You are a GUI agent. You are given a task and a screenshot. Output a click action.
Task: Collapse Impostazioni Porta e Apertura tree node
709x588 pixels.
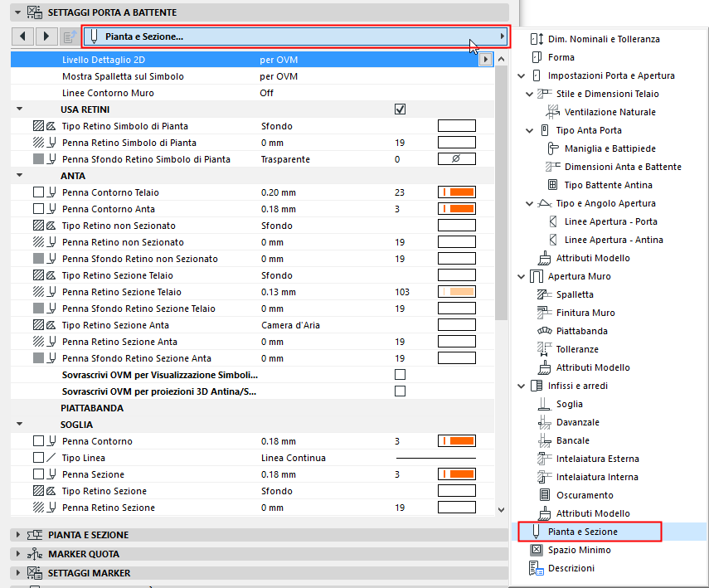point(522,75)
